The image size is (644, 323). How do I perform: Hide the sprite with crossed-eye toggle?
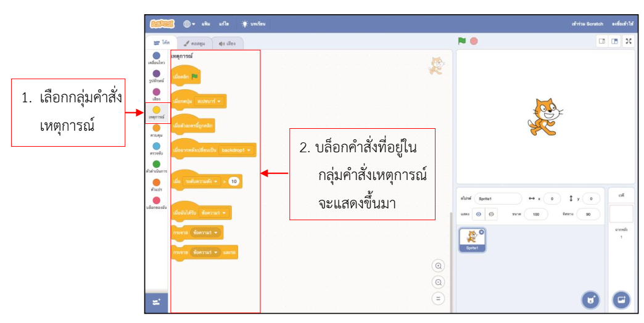[491, 214]
